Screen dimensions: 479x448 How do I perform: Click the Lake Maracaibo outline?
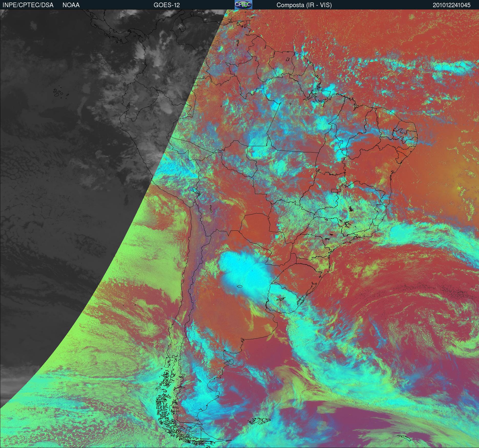coord(182,26)
